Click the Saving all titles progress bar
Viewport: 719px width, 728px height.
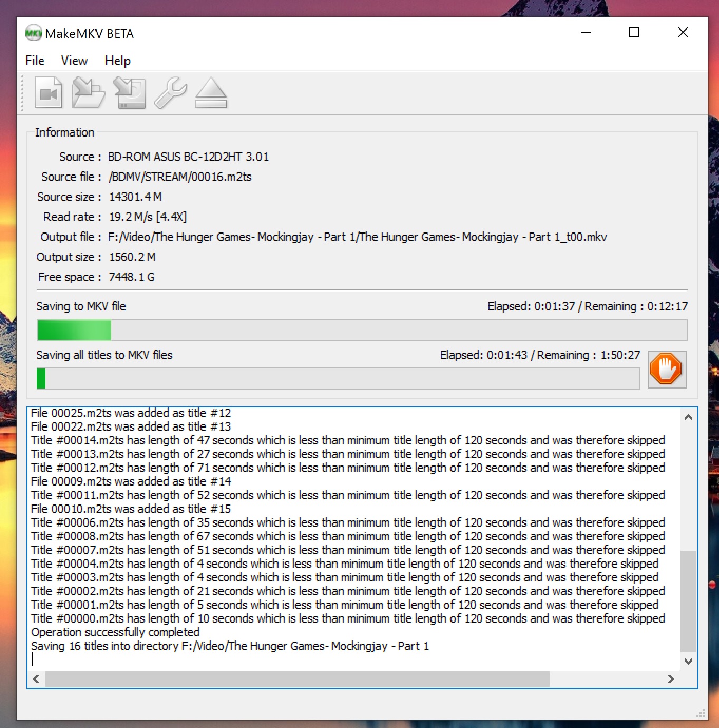point(338,378)
